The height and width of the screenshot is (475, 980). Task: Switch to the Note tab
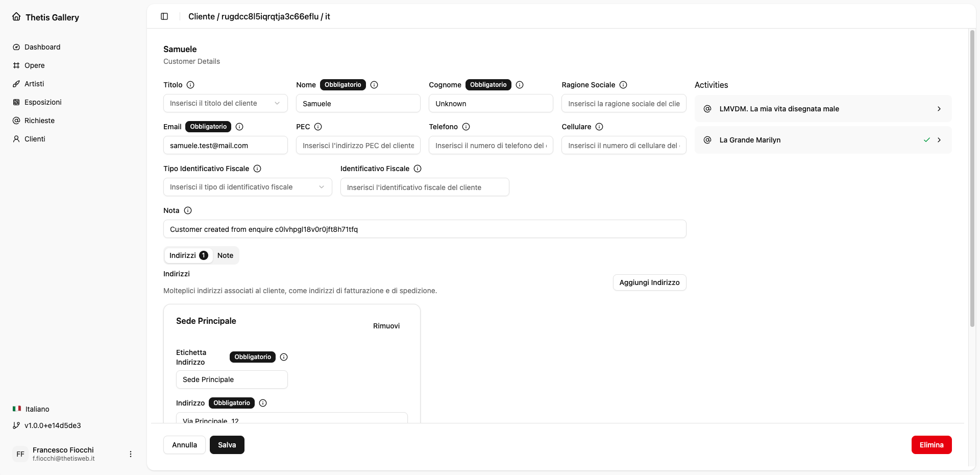pos(225,255)
